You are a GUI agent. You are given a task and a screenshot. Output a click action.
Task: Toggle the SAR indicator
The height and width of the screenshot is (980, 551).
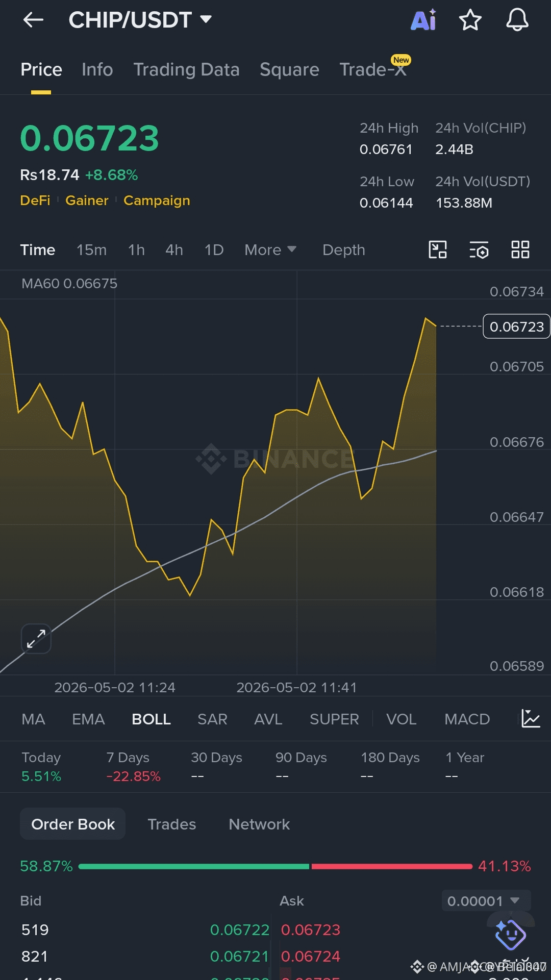(x=212, y=719)
